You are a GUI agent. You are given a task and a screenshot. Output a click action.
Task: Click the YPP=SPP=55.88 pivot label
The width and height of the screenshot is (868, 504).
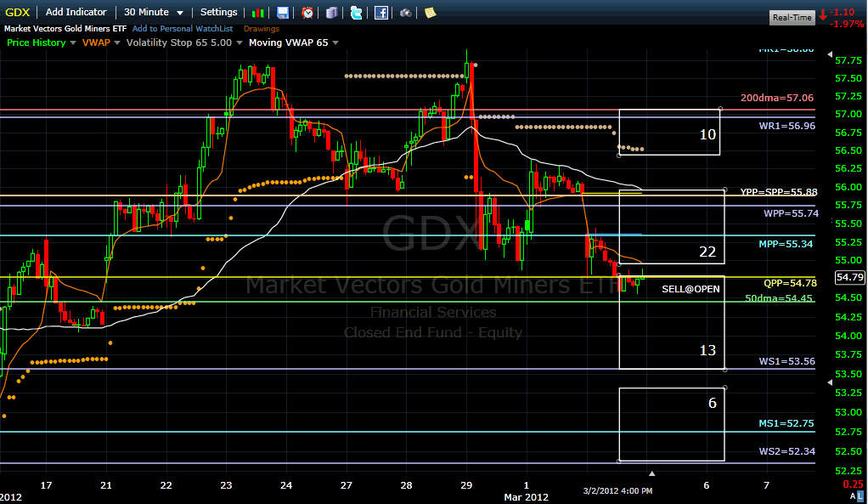pyautogui.click(x=779, y=191)
